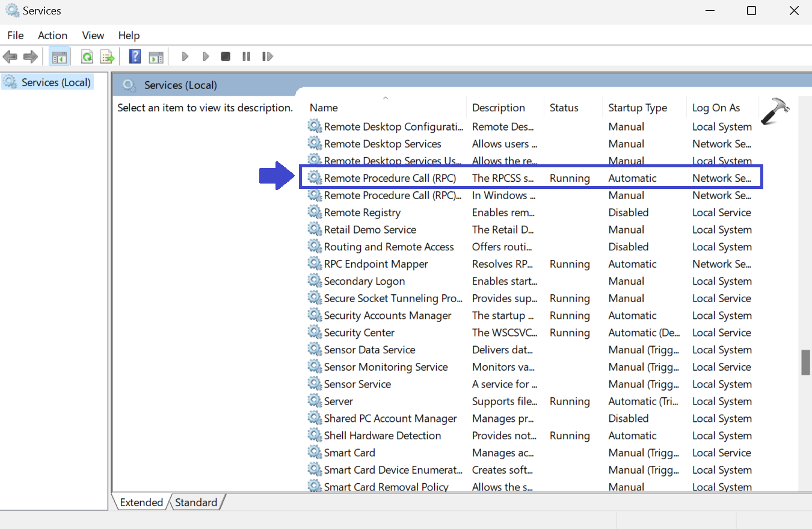
Task: Click the Export List toolbar icon
Action: click(107, 57)
